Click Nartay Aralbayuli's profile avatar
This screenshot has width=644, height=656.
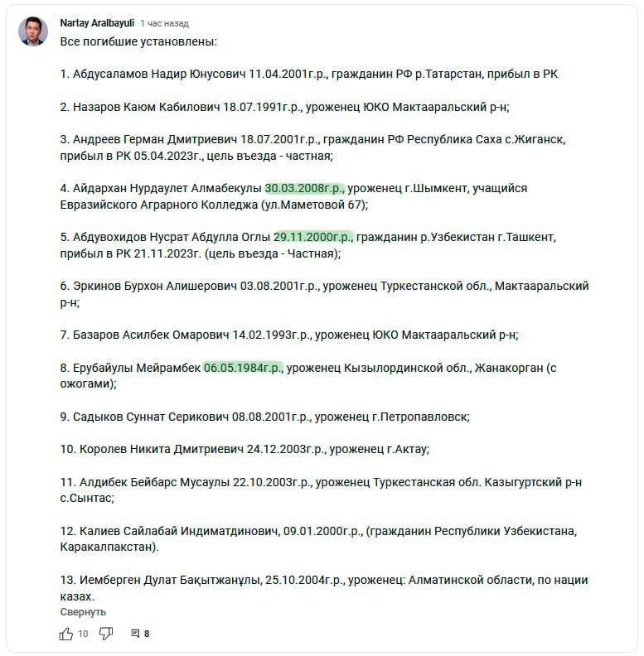[33, 31]
